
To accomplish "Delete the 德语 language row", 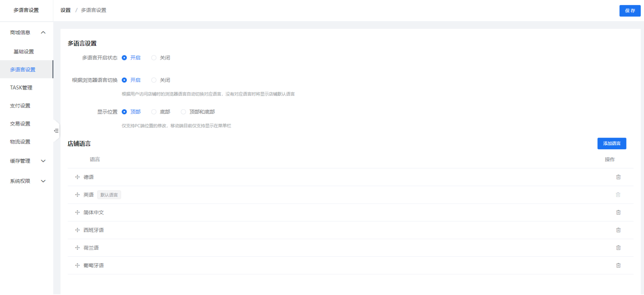I will [618, 177].
